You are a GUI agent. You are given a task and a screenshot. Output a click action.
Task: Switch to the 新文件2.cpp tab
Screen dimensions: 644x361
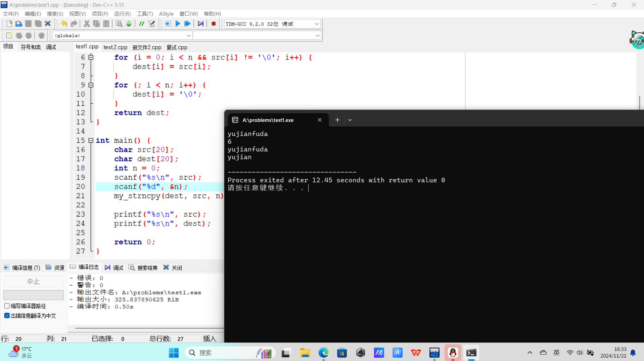(147, 47)
